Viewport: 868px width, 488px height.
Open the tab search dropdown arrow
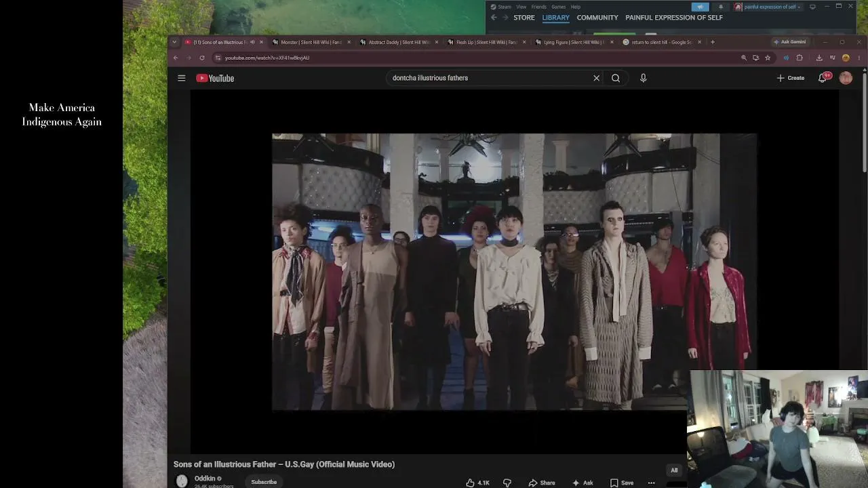(174, 42)
